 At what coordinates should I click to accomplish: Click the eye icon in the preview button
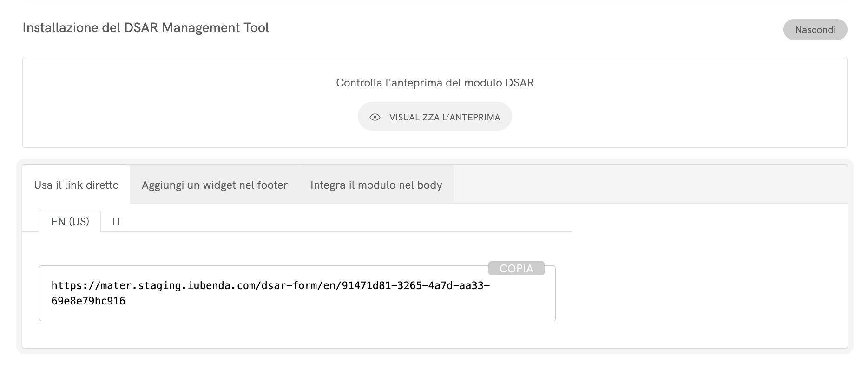coord(375,117)
